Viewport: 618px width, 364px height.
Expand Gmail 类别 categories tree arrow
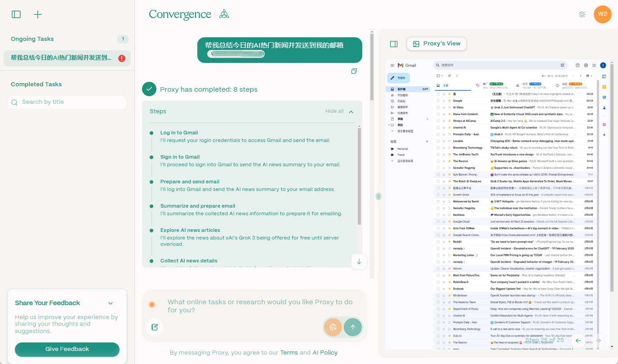[389, 124]
